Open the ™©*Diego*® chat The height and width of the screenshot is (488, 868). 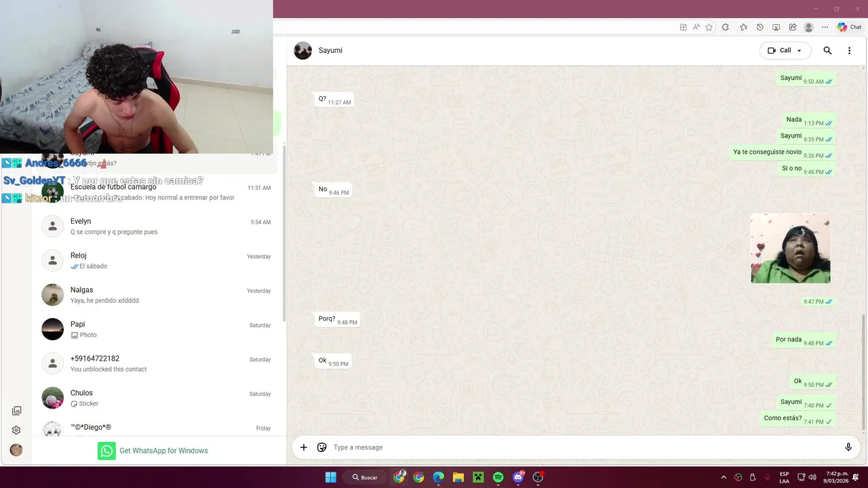pyautogui.click(x=156, y=428)
